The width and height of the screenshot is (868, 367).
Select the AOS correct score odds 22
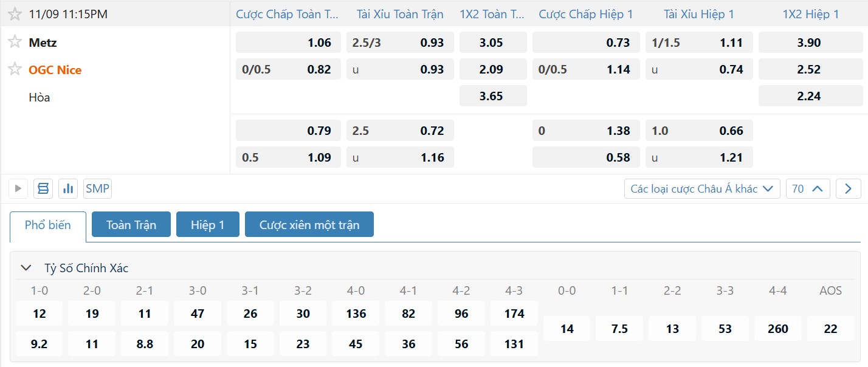pos(830,329)
